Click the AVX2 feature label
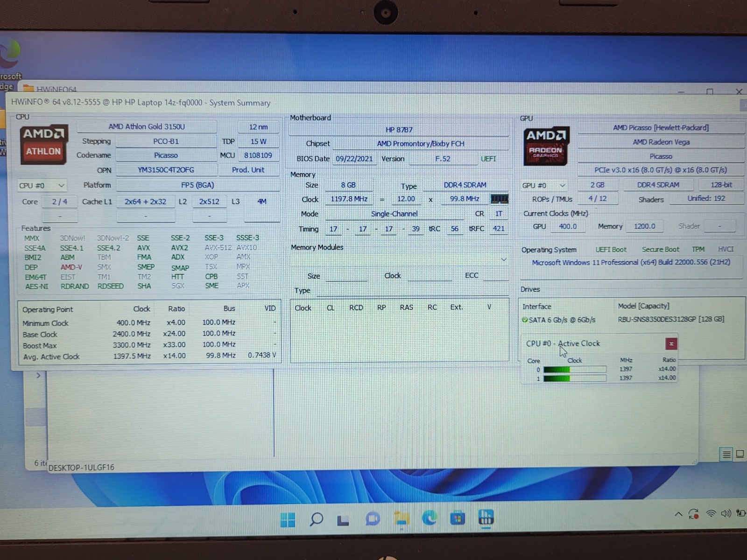This screenshot has height=560, width=747. tap(179, 248)
